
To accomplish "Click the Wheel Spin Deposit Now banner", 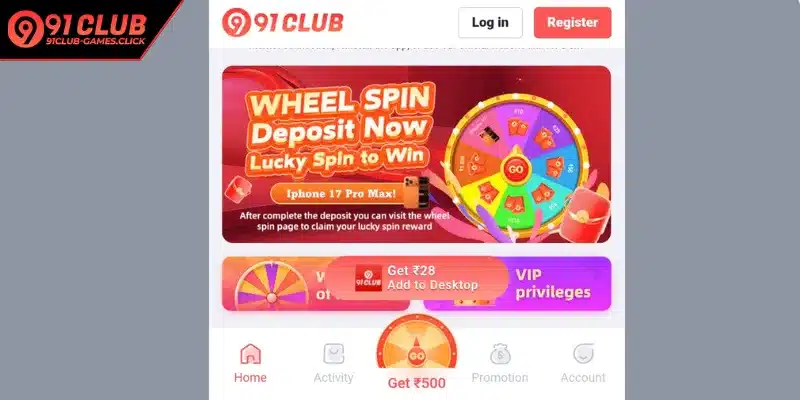I will click(x=416, y=154).
